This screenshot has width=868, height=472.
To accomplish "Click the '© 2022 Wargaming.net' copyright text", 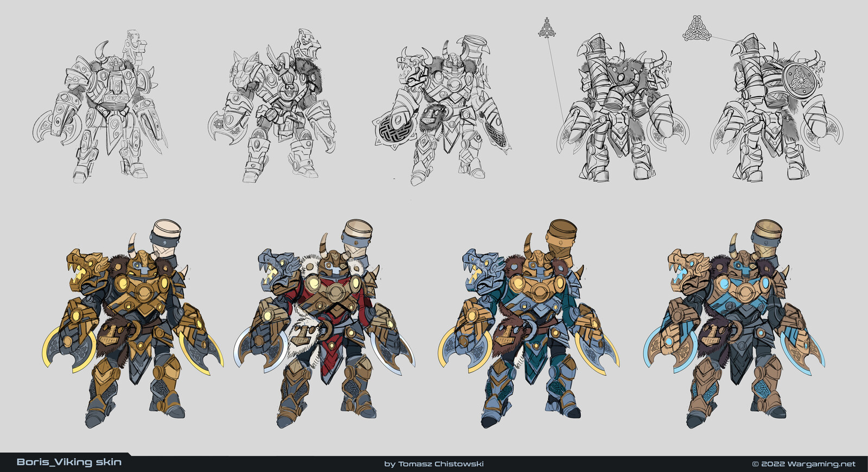I will tap(803, 464).
